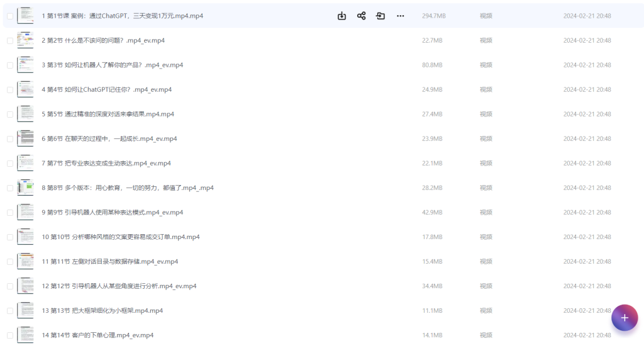This screenshot has height=348, width=644.
Task: Click the download icon for the 第1节课 file
Action: (341, 16)
